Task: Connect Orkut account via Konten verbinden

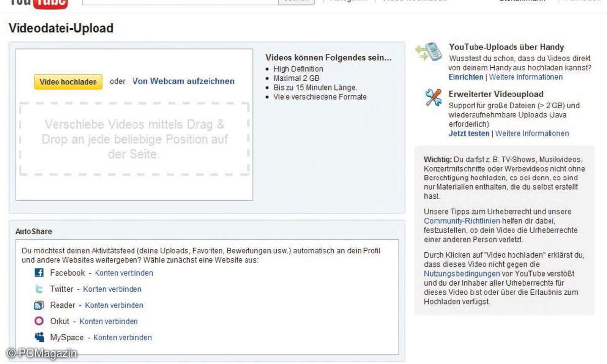Action: click(x=108, y=322)
